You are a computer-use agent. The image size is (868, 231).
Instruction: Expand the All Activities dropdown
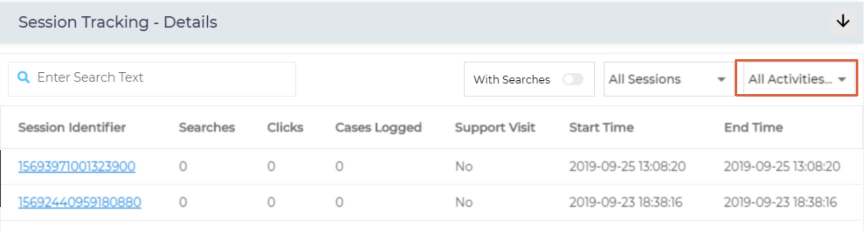pyautogui.click(x=790, y=79)
